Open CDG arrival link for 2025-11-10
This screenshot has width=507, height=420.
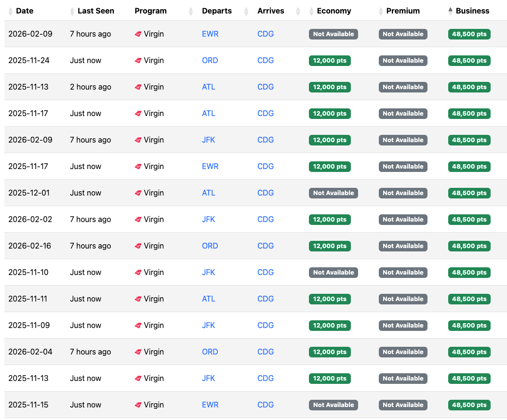[x=266, y=272]
